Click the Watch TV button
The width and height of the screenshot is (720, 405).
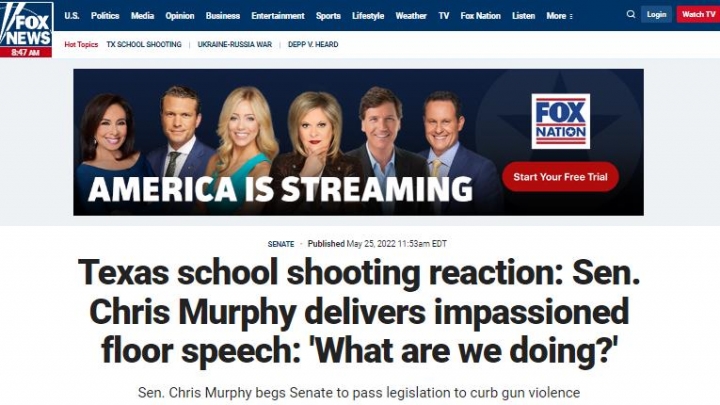click(698, 15)
